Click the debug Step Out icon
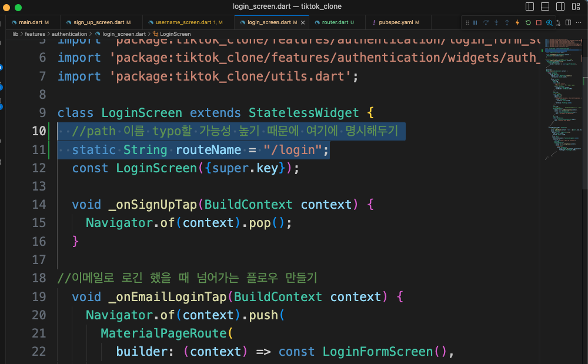588x364 pixels. [x=507, y=22]
